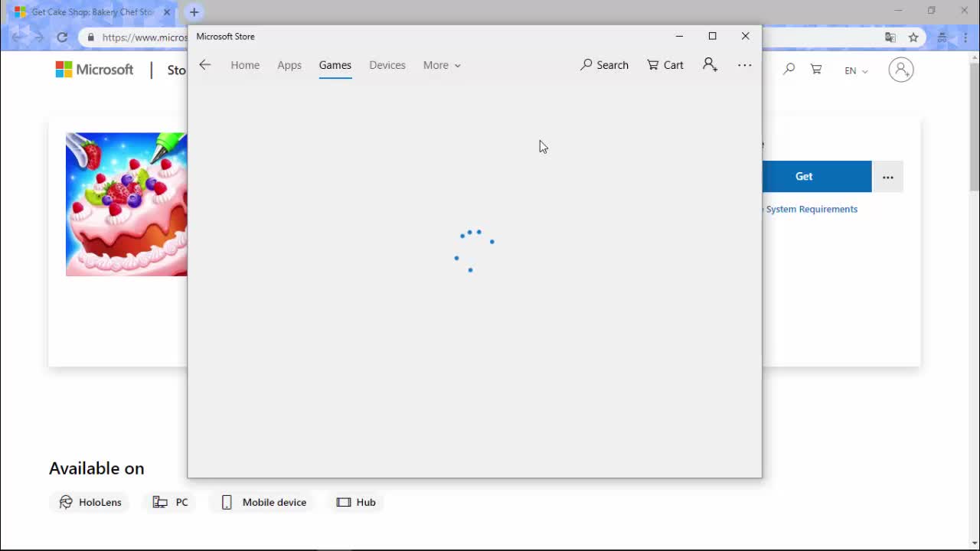Viewport: 980px width, 551px height.
Task: Click the site lock icon in address bar
Action: pos(91,37)
